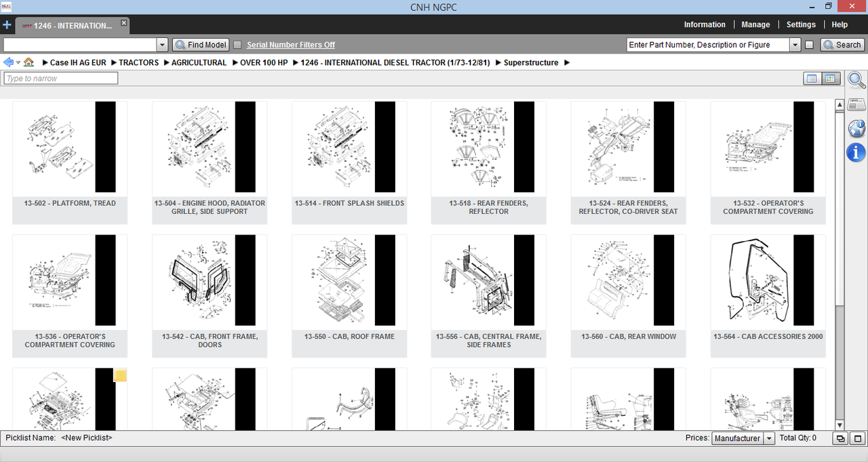The width and height of the screenshot is (868, 462).
Task: Open the back history dropdown arrow
Action: point(18,62)
